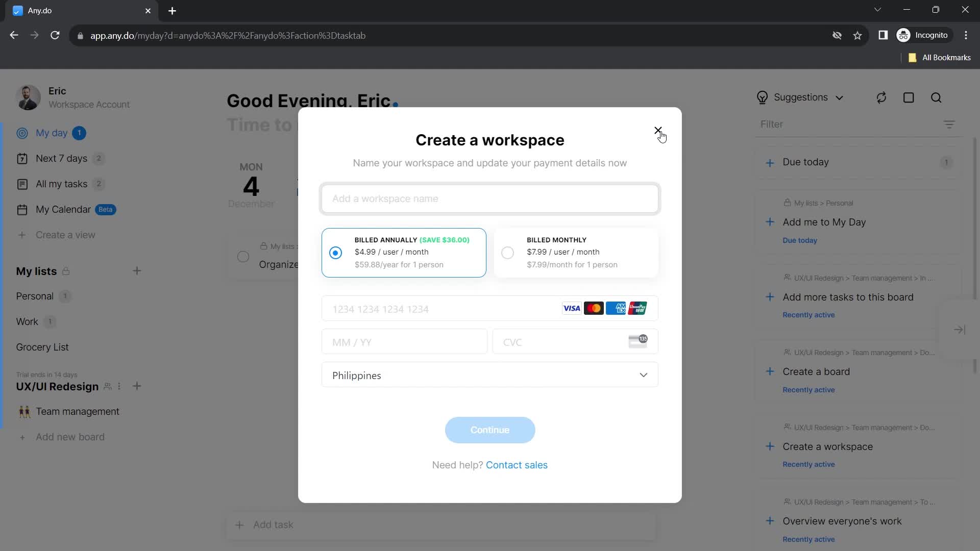Select the Billed Monthly radio button
Screen dimensions: 980x551
tap(507, 252)
